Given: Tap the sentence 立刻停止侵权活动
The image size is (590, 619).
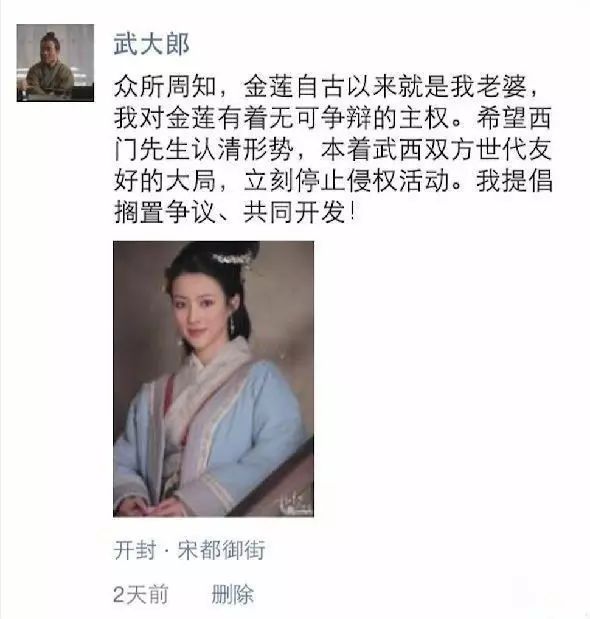Looking at the screenshot, I should click(x=347, y=181).
